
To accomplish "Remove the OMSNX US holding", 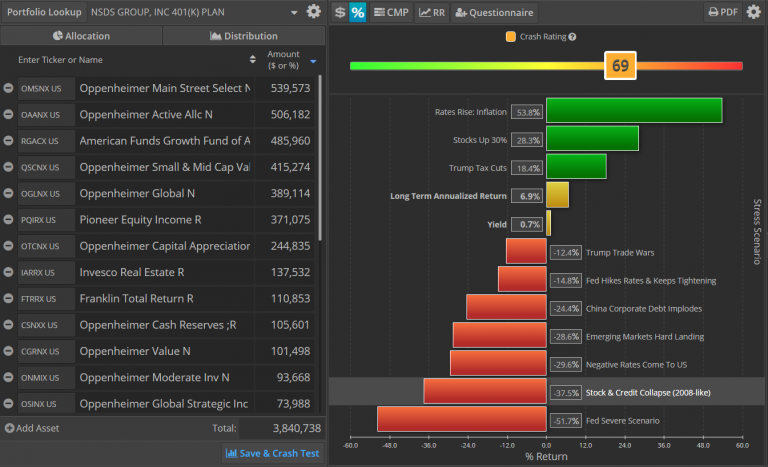I will (x=9, y=88).
